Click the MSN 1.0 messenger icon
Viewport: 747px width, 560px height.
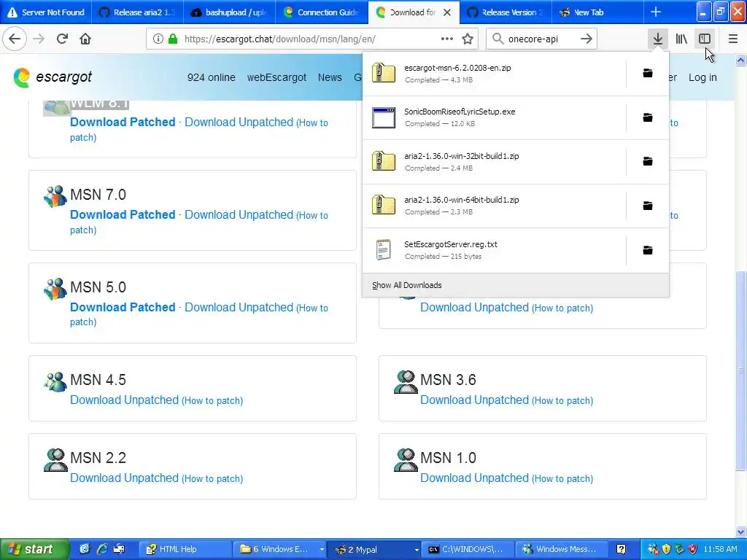[406, 460]
